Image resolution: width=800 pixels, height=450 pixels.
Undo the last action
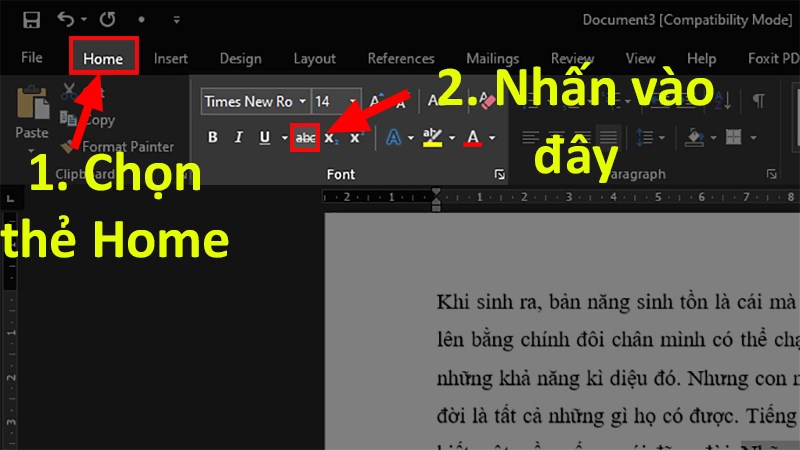click(x=65, y=19)
